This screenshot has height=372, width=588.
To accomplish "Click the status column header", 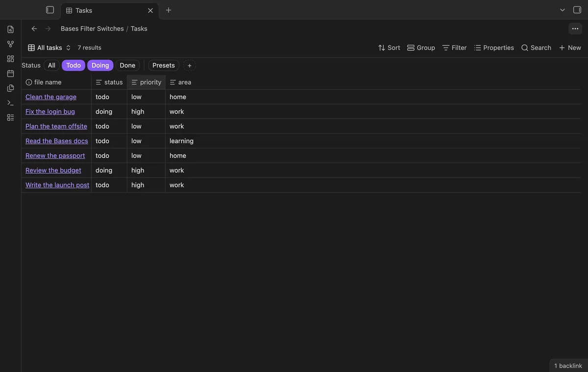I will (x=109, y=82).
